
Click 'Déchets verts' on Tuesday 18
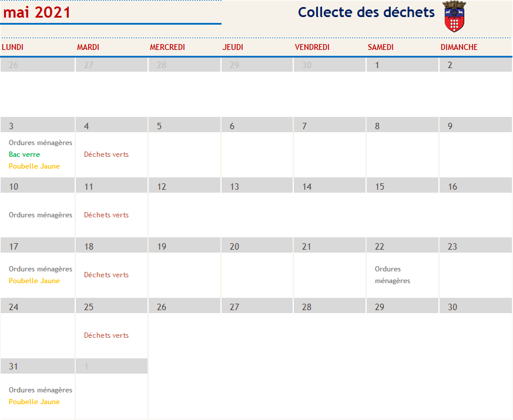106,275
